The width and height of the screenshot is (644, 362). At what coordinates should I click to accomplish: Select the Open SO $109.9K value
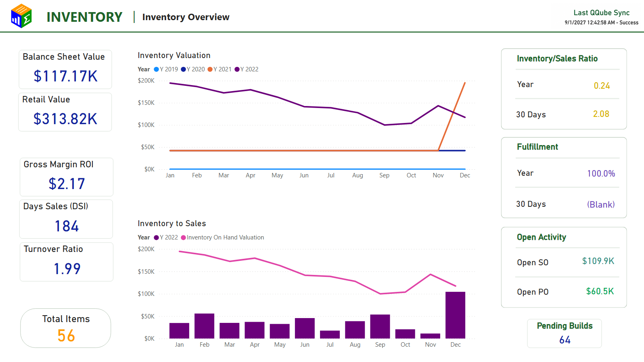598,261
